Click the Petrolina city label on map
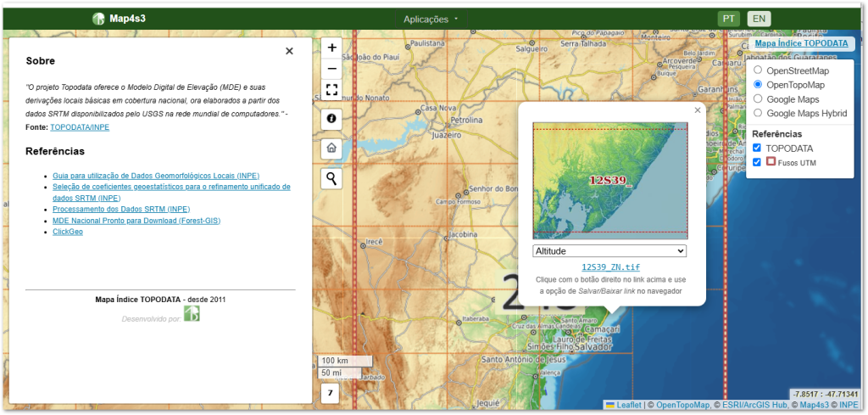 [468, 119]
